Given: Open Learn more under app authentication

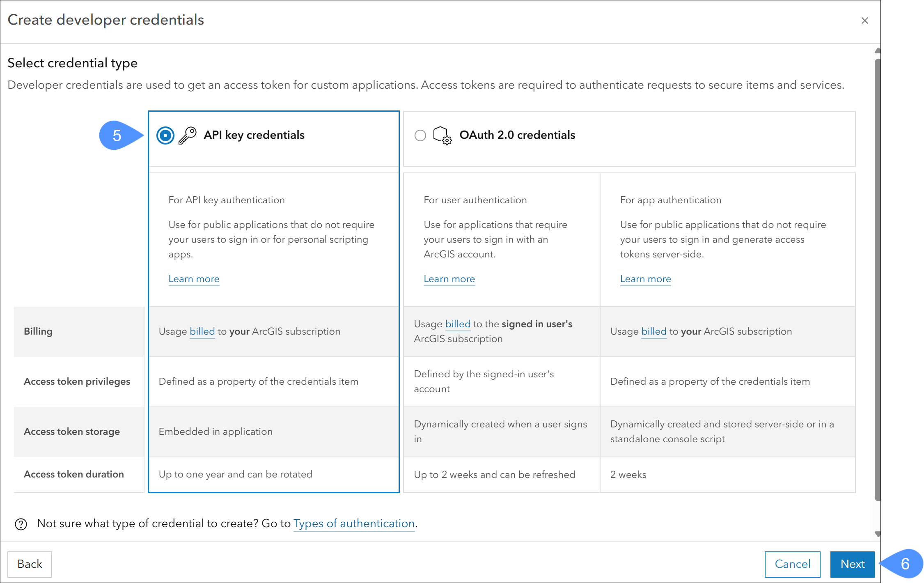Looking at the screenshot, I should point(645,279).
